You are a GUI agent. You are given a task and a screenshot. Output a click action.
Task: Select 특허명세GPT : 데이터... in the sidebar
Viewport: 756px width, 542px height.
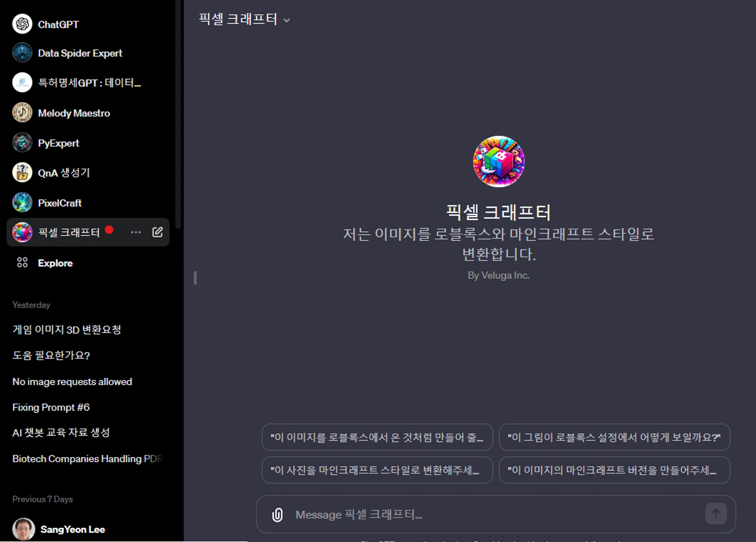click(x=88, y=83)
